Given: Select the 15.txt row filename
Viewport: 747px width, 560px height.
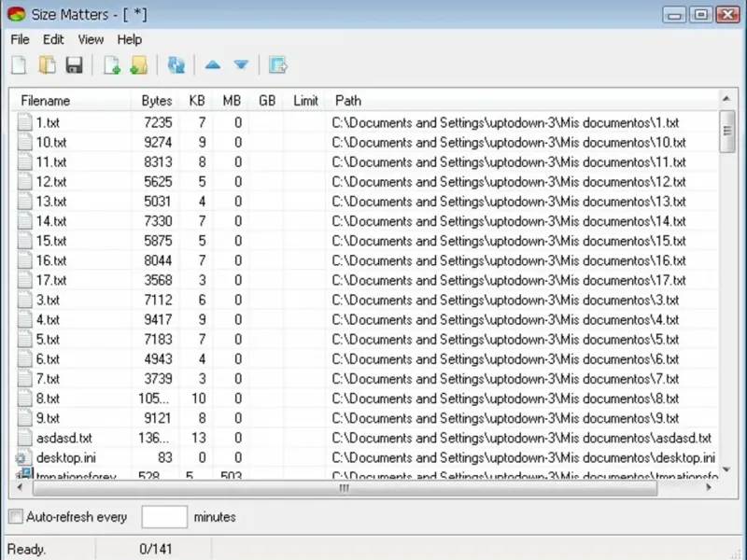Looking at the screenshot, I should coord(51,241).
